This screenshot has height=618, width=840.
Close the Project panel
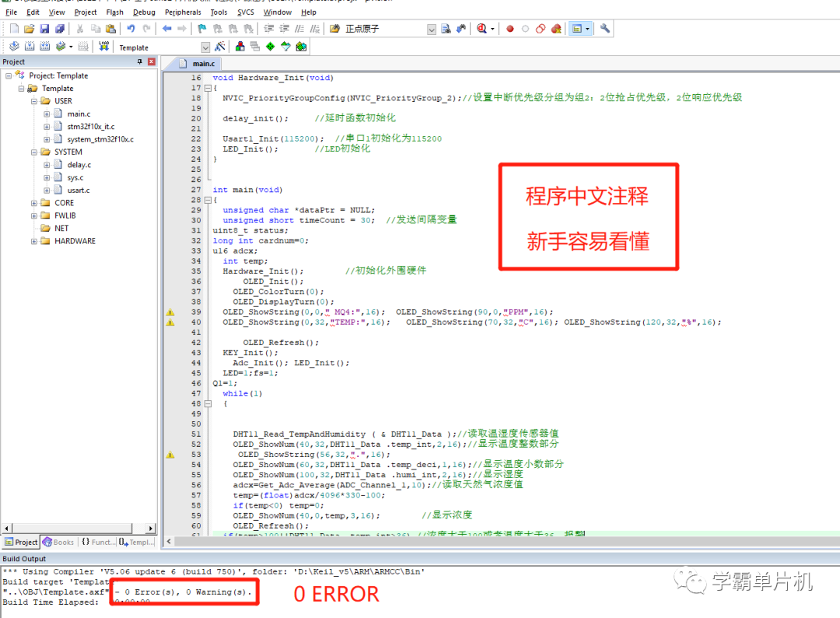pyautogui.click(x=152, y=61)
